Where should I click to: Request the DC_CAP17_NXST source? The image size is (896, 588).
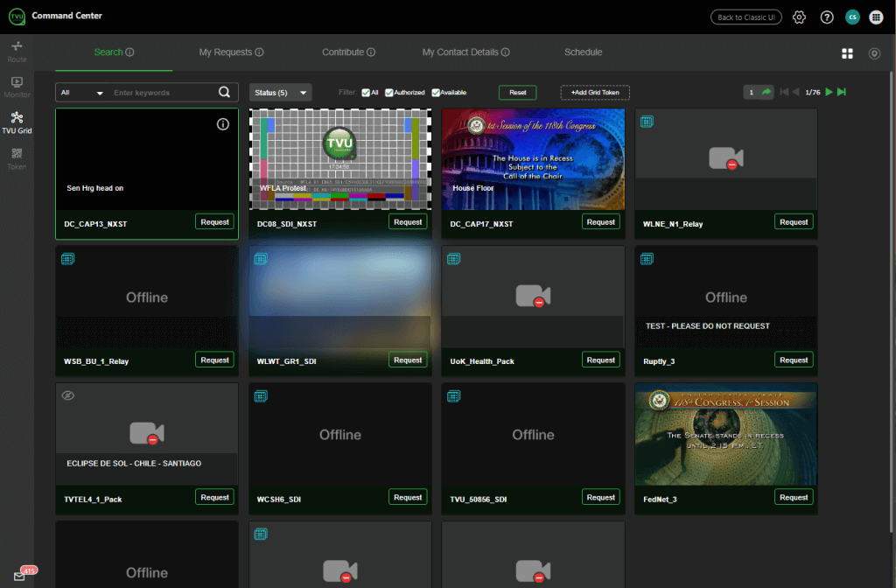coord(600,221)
